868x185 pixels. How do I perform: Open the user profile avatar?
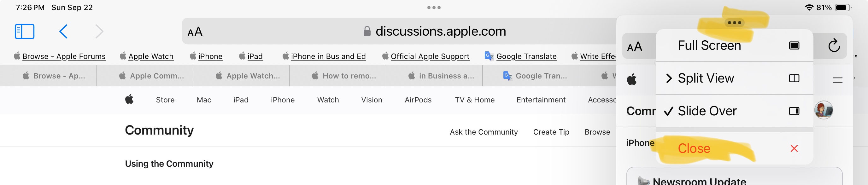click(x=823, y=110)
